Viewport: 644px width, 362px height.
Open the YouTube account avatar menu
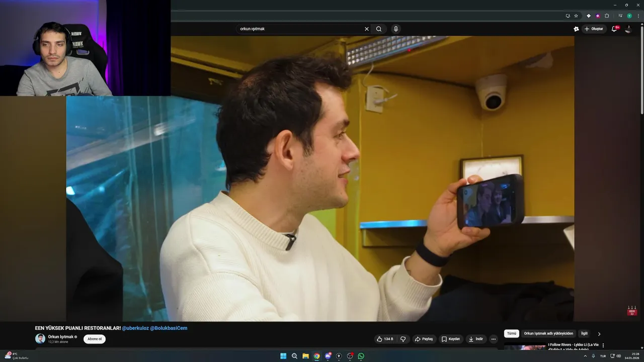pyautogui.click(x=628, y=29)
